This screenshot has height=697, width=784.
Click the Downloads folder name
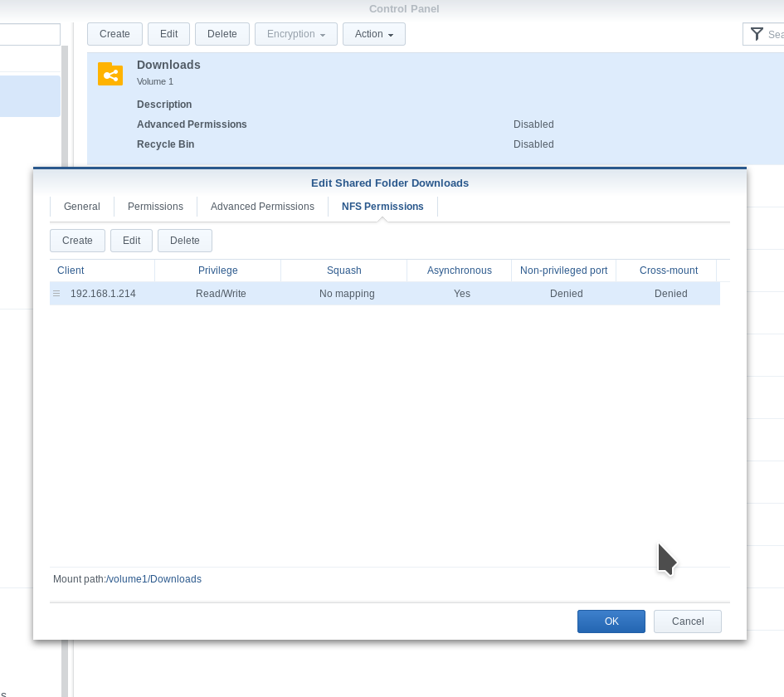(168, 65)
